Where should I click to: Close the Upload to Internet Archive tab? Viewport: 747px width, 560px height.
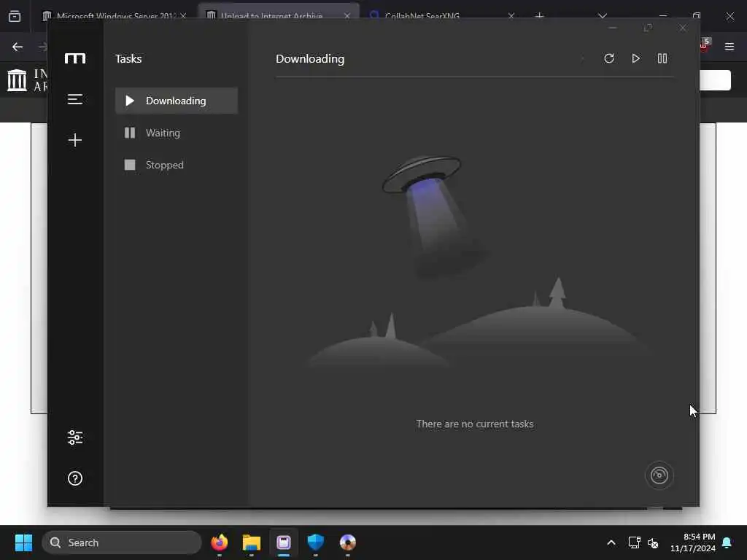[x=347, y=16]
